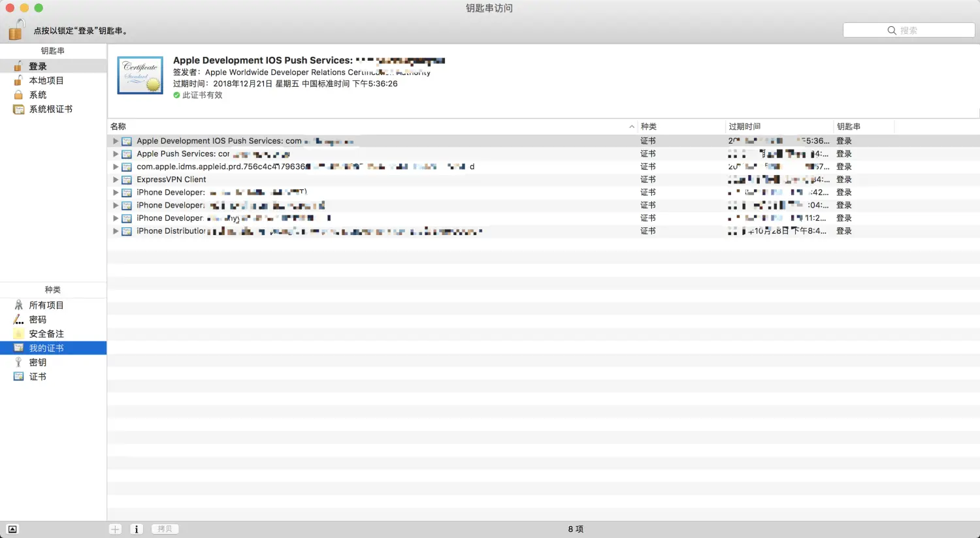This screenshot has width=980, height=538.
Task: Show the 密钥 category
Action: tap(53, 362)
